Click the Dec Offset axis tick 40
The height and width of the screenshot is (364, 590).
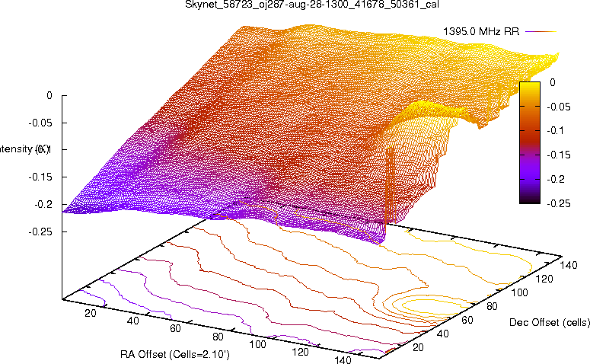[442, 334]
